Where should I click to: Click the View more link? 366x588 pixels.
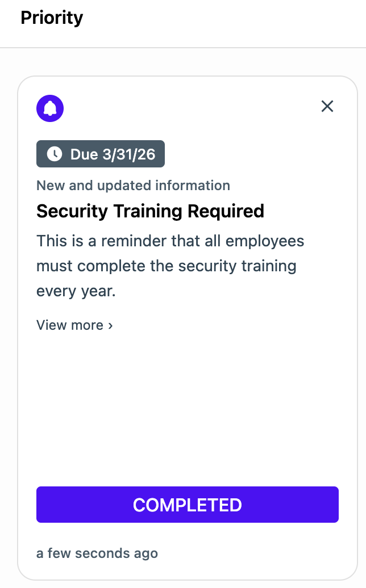[x=70, y=325]
